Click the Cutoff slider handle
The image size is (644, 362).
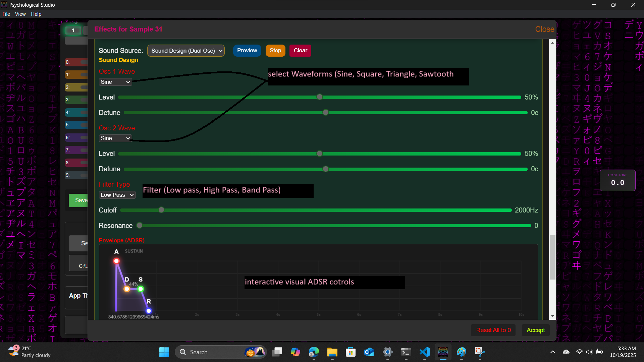[161, 210]
